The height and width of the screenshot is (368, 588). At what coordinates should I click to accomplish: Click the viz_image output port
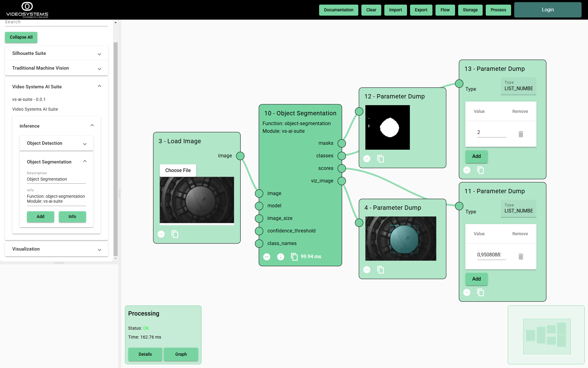[x=342, y=181]
